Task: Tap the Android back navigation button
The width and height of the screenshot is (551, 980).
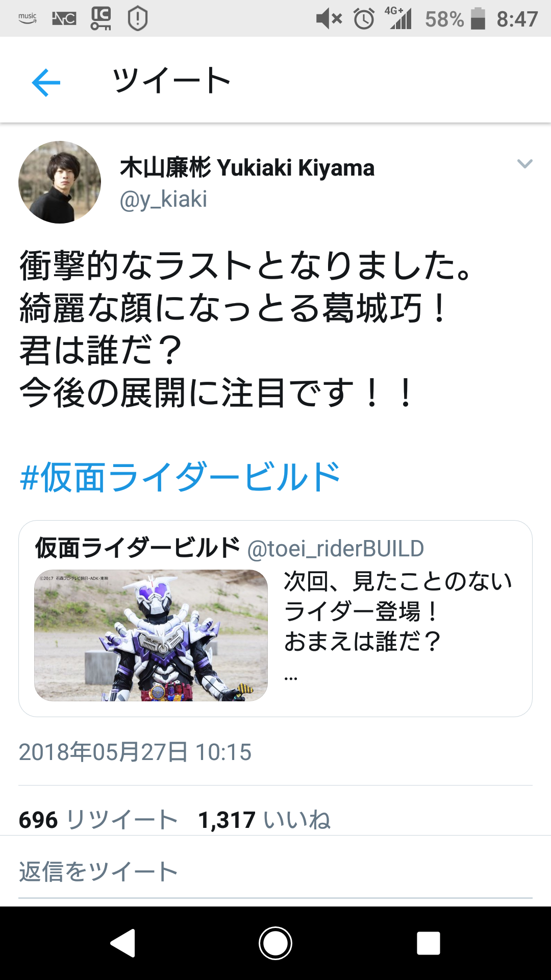Action: 122,943
